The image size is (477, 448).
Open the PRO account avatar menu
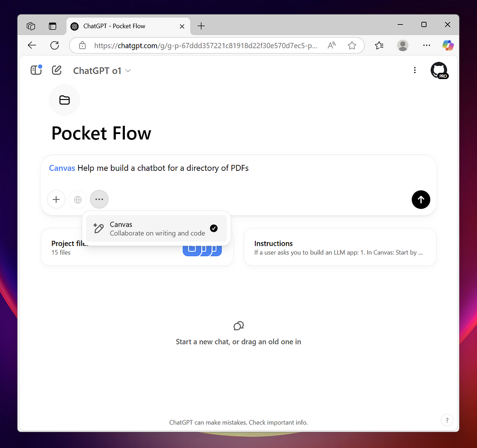click(x=439, y=70)
